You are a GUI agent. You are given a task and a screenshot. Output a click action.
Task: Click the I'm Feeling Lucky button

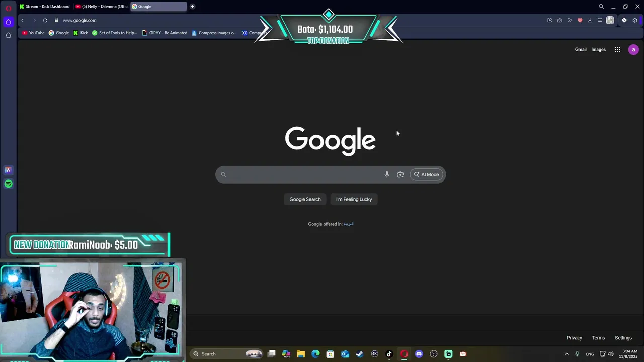point(354,199)
